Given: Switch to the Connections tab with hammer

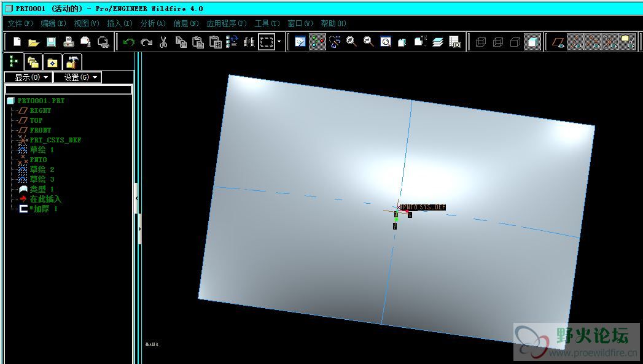Looking at the screenshot, I should pos(72,63).
